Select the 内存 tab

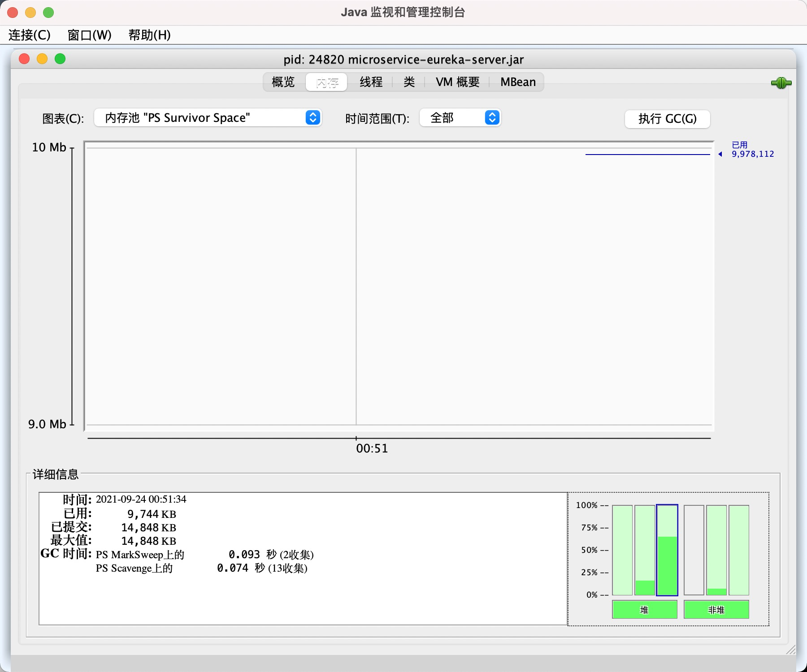[x=327, y=82]
